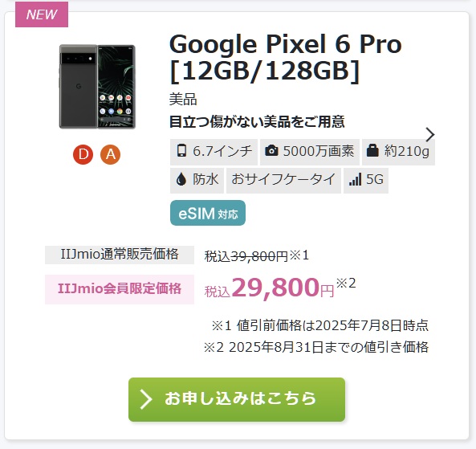Click the Pixel 6 Pro product image
The width and height of the screenshot is (476, 449).
click(x=97, y=87)
